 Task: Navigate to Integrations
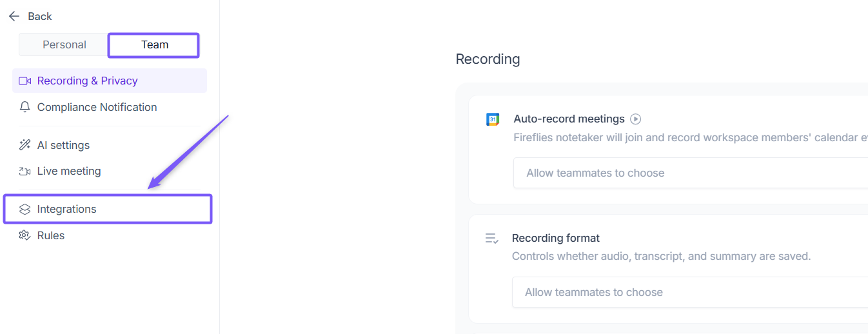(x=67, y=209)
